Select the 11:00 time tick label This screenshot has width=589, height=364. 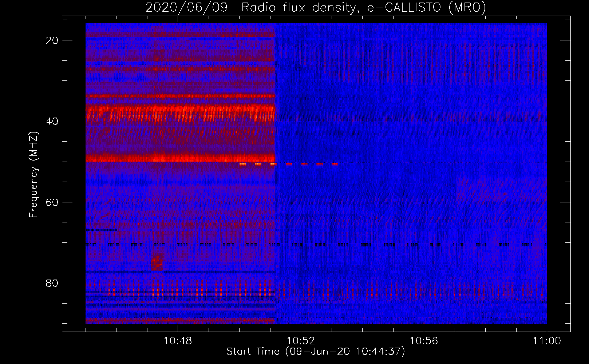[547, 341]
